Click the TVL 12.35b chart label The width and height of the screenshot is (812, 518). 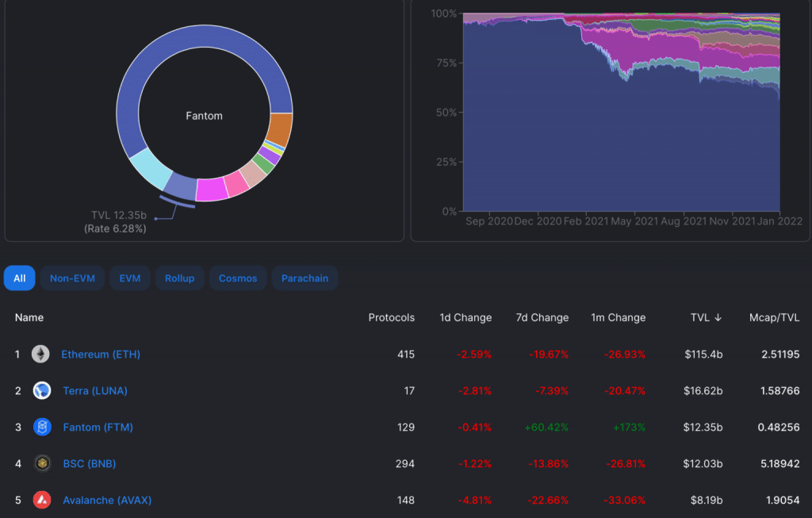click(x=119, y=215)
